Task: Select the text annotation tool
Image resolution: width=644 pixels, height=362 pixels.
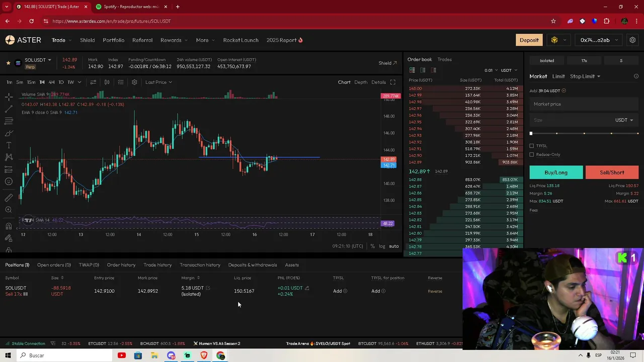Action: tap(9, 145)
